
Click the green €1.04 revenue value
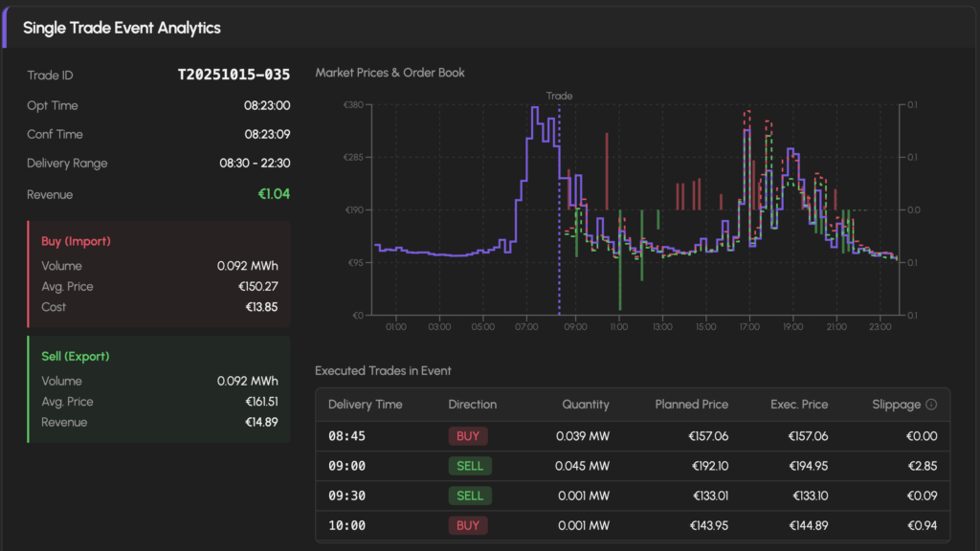[274, 194]
